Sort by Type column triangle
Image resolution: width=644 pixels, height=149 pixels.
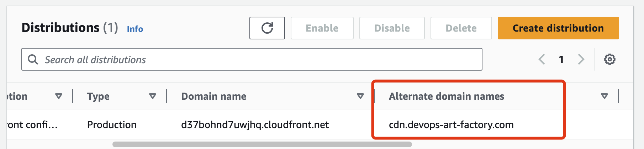[153, 96]
